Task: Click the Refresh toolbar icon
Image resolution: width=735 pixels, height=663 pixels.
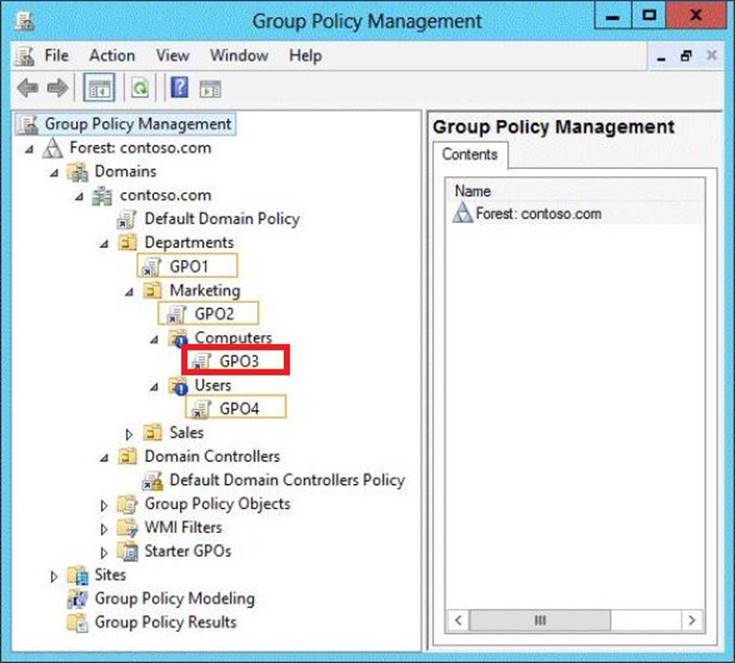Action: [x=140, y=88]
